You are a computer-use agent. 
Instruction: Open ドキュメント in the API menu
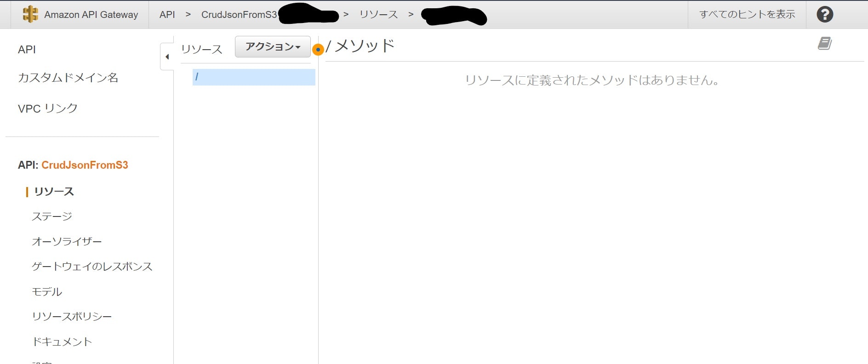tap(62, 342)
